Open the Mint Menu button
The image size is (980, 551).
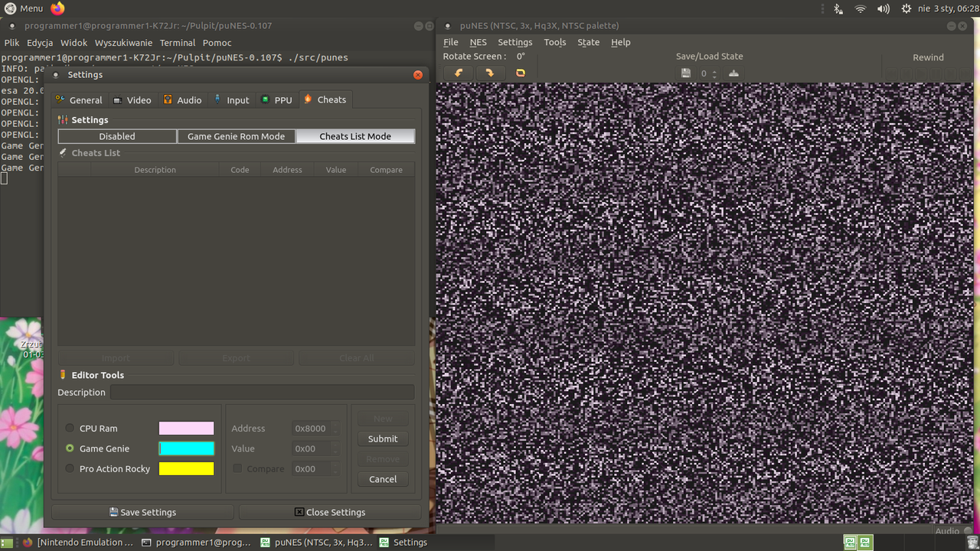click(x=23, y=8)
